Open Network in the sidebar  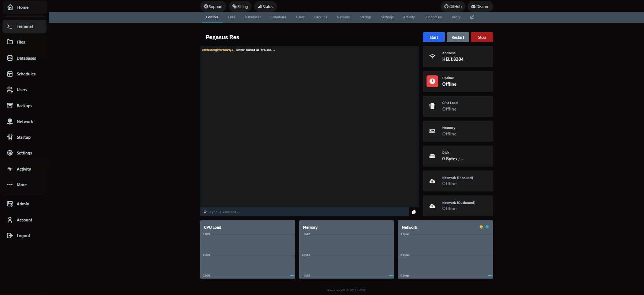pyautogui.click(x=25, y=122)
